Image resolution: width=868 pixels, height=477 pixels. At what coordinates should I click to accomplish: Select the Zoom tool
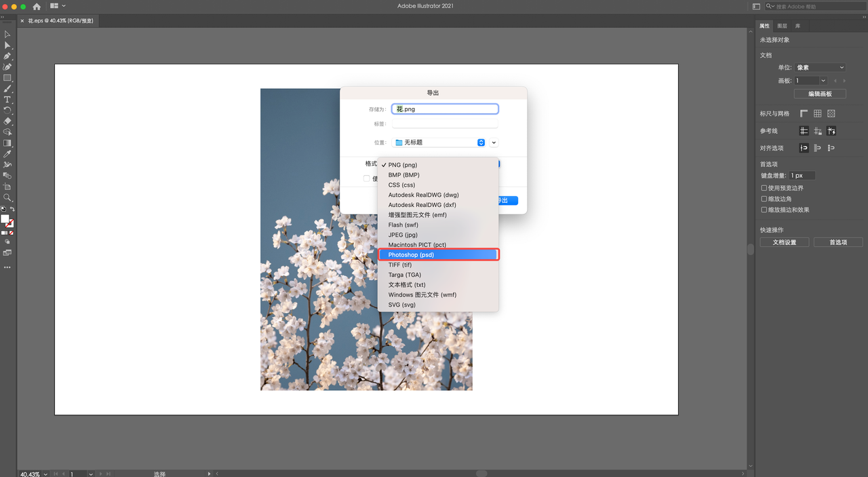(x=7, y=197)
